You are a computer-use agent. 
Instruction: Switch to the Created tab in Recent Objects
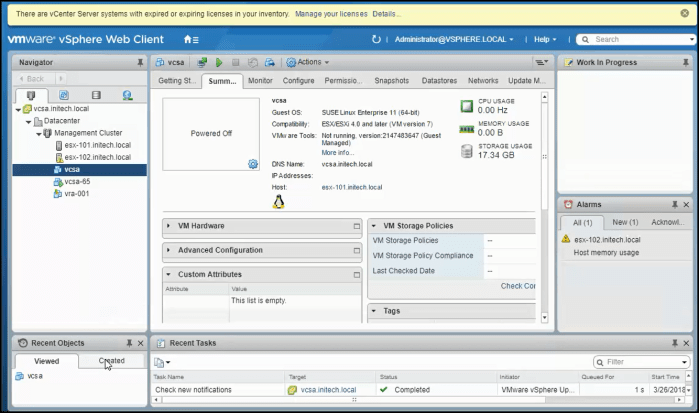[x=111, y=361]
